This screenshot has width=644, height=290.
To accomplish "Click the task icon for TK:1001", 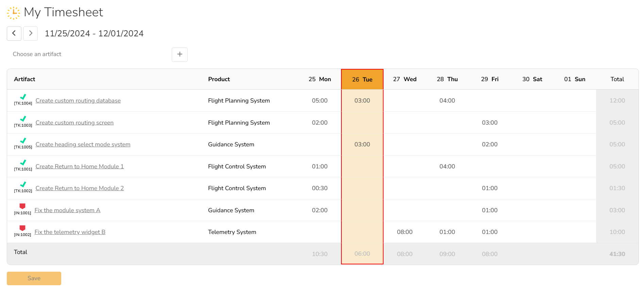I will (23, 163).
